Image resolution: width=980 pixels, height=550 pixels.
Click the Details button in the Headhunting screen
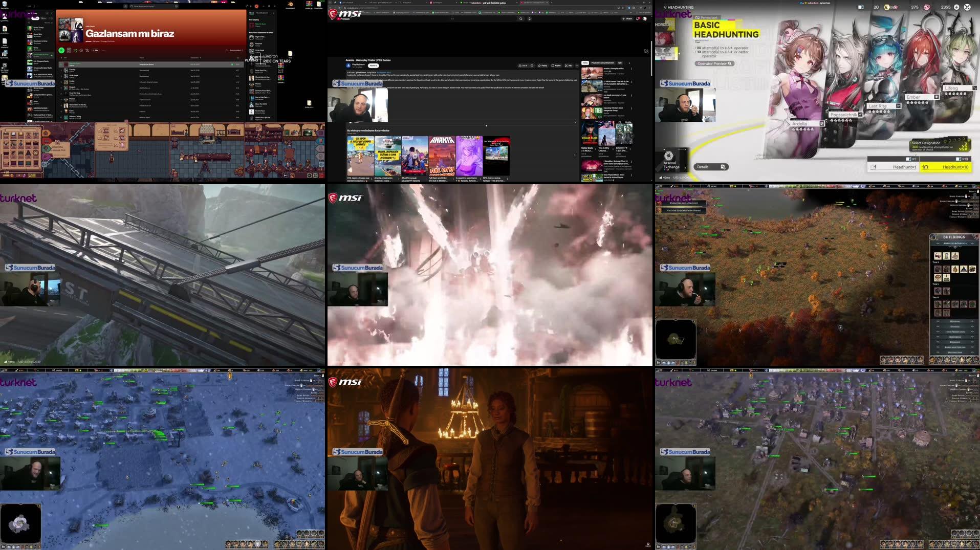click(x=711, y=167)
